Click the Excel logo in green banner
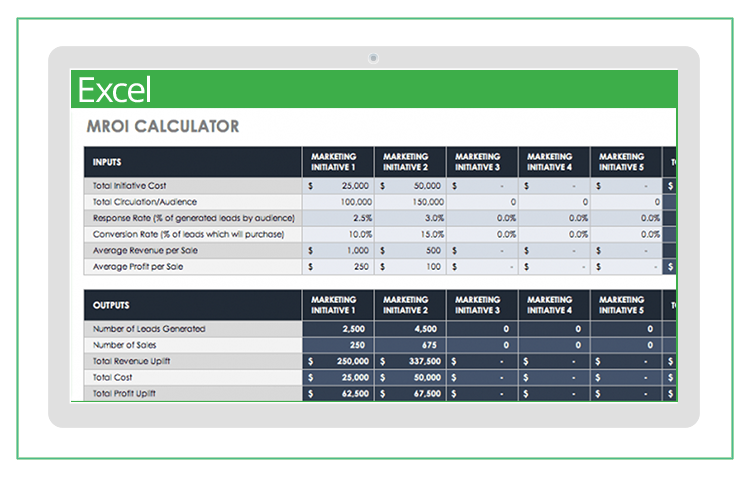The image size is (746, 479). (115, 90)
